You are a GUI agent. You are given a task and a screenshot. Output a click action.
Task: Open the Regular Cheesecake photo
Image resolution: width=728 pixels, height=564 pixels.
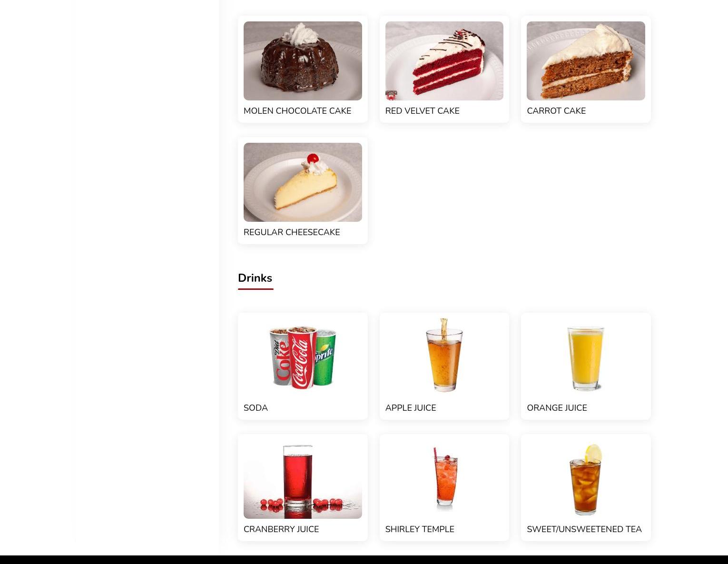(x=303, y=182)
